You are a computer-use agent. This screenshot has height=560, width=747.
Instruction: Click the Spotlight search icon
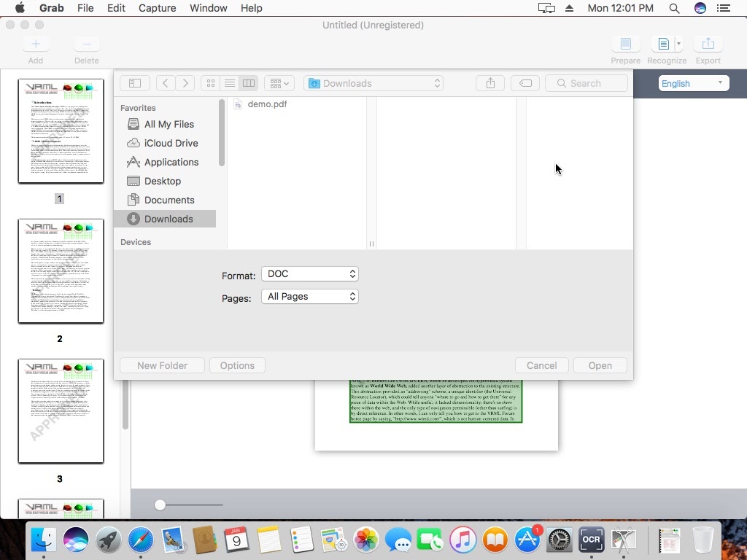point(674,8)
